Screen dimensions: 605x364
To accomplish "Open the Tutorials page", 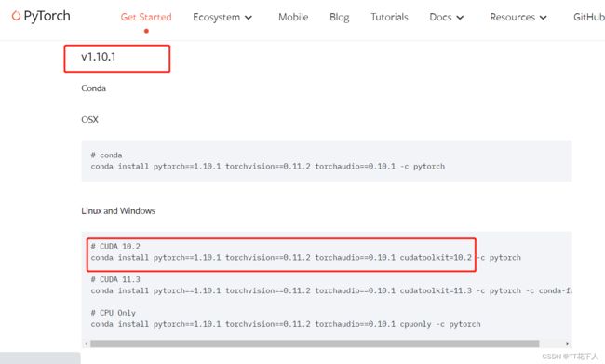I will pos(389,17).
